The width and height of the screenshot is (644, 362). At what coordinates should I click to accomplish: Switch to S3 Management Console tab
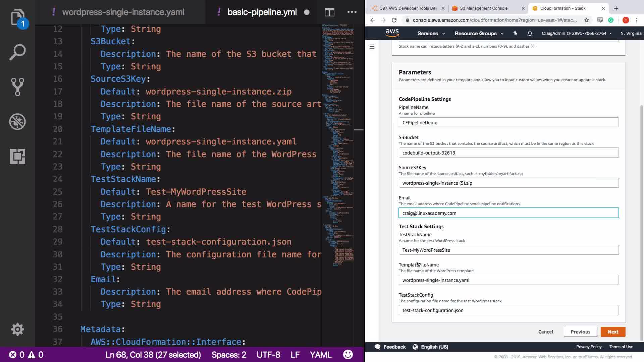483,8
